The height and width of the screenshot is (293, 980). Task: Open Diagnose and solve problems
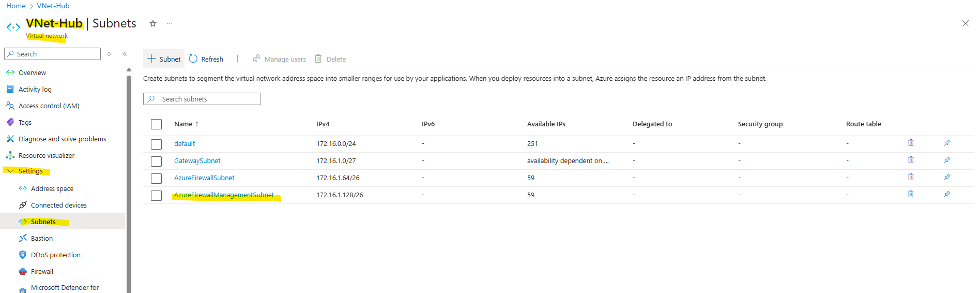[x=62, y=139]
